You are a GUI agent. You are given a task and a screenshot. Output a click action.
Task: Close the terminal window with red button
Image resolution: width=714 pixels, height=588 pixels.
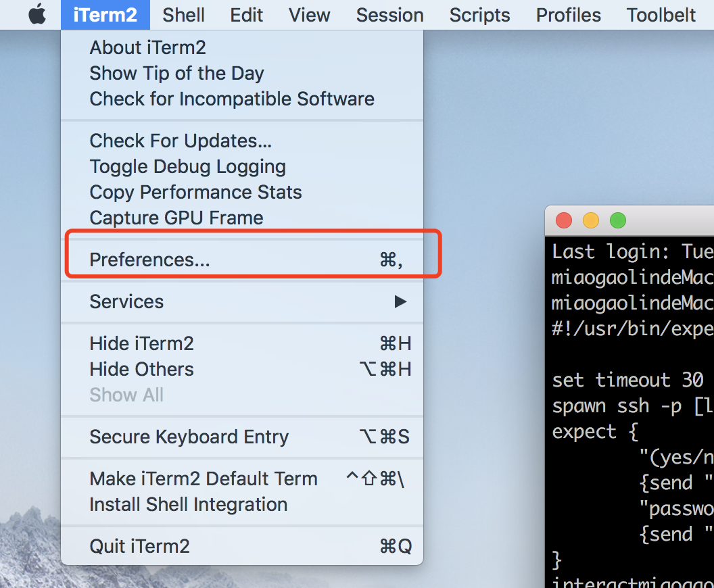point(564,220)
